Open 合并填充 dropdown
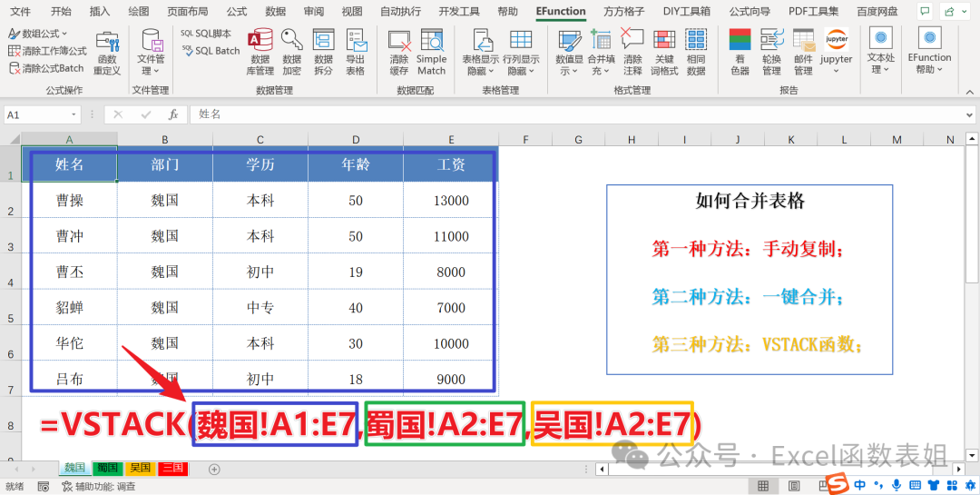 (x=602, y=54)
